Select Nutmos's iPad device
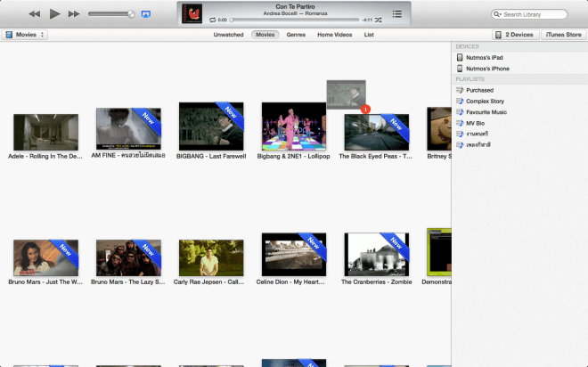The height and width of the screenshot is (367, 588). (486, 57)
